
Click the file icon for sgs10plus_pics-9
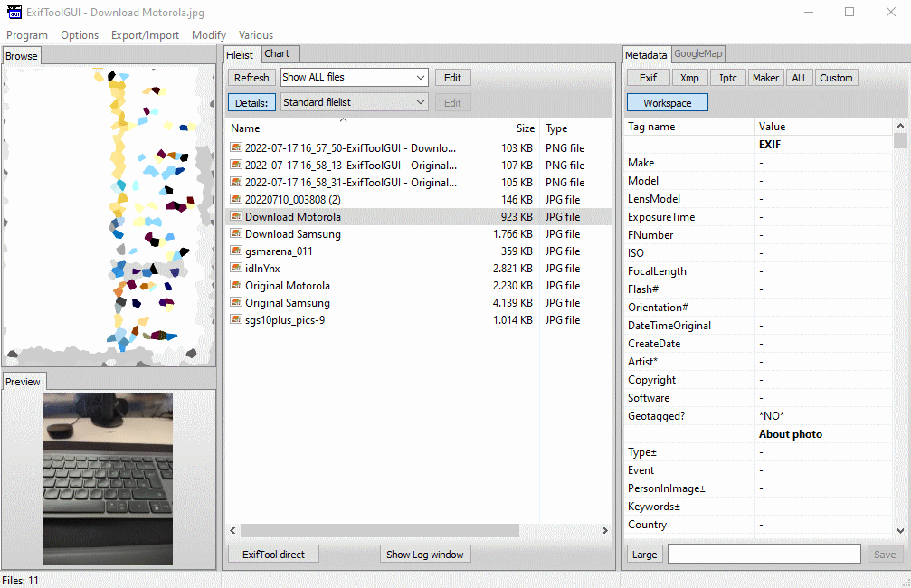(x=236, y=320)
